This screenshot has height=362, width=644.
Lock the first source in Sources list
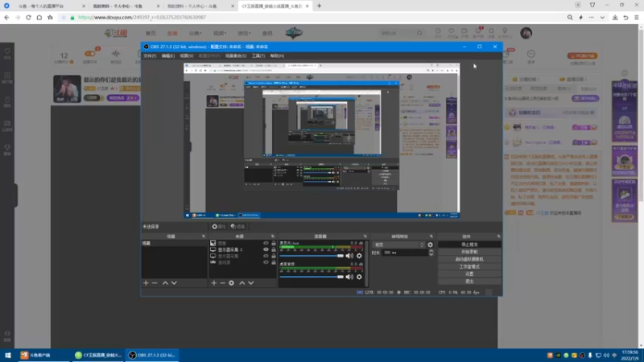tap(274, 244)
